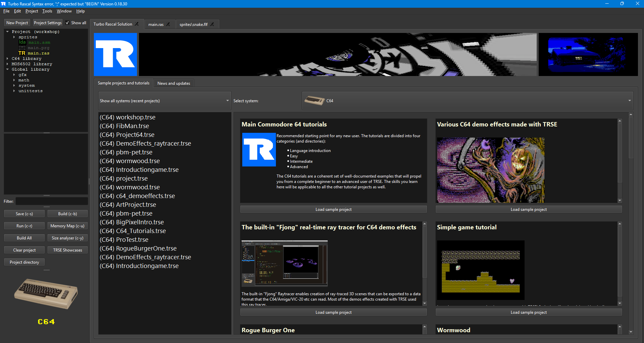
Task: Click the Clear project button
Action: 24,250
